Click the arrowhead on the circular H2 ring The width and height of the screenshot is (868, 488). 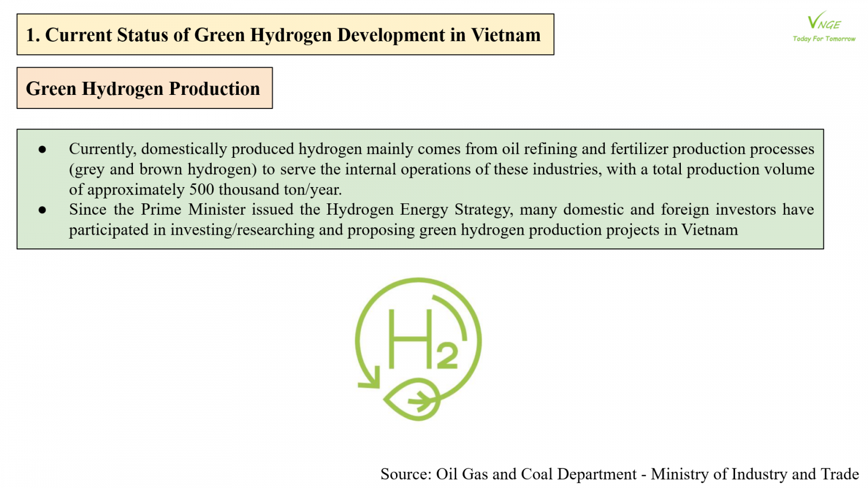coord(370,380)
